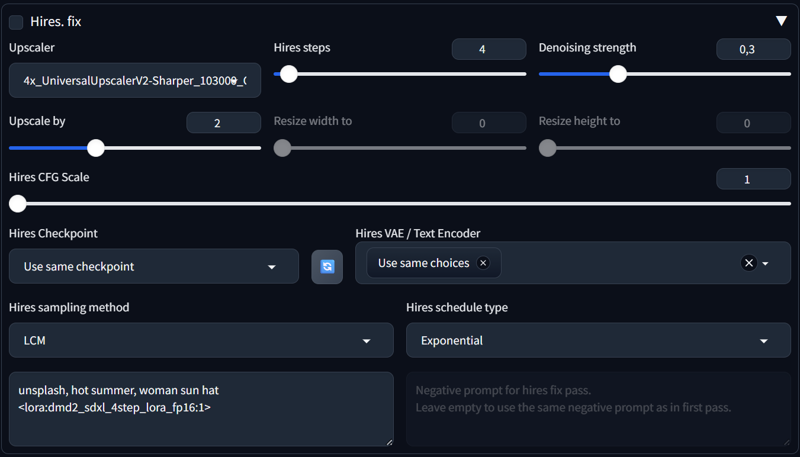Enable the Hires. fix checkbox
This screenshot has height=457, width=800.
click(16, 22)
